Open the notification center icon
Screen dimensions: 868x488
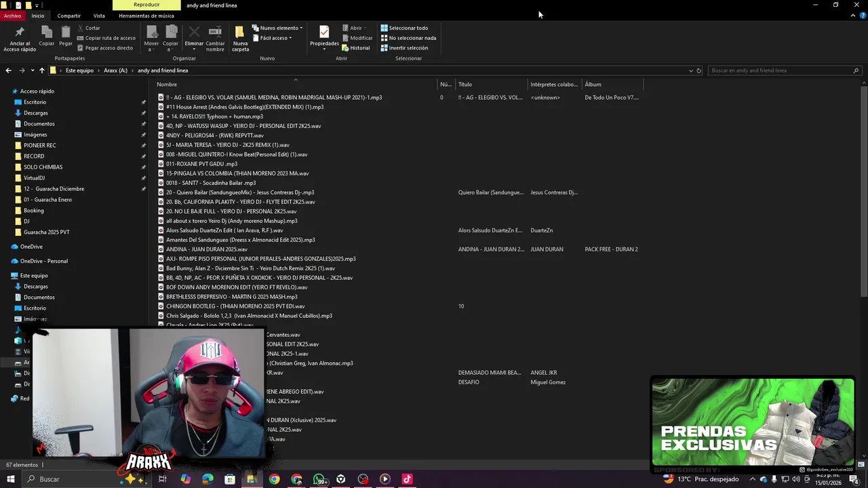854,479
